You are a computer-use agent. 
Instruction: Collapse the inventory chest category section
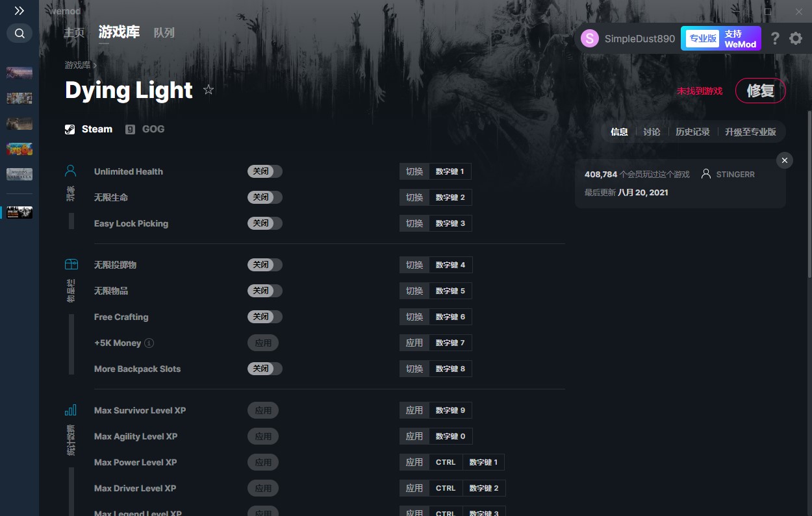click(x=71, y=265)
